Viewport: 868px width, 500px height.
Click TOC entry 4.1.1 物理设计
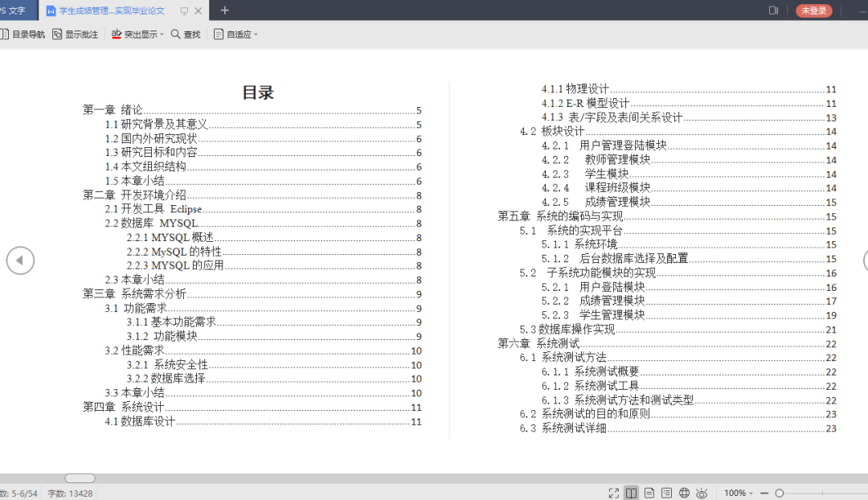[689, 89]
